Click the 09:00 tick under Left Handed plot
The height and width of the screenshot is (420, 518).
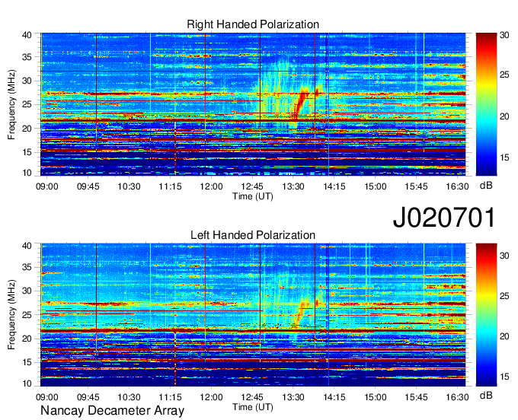[47, 397]
